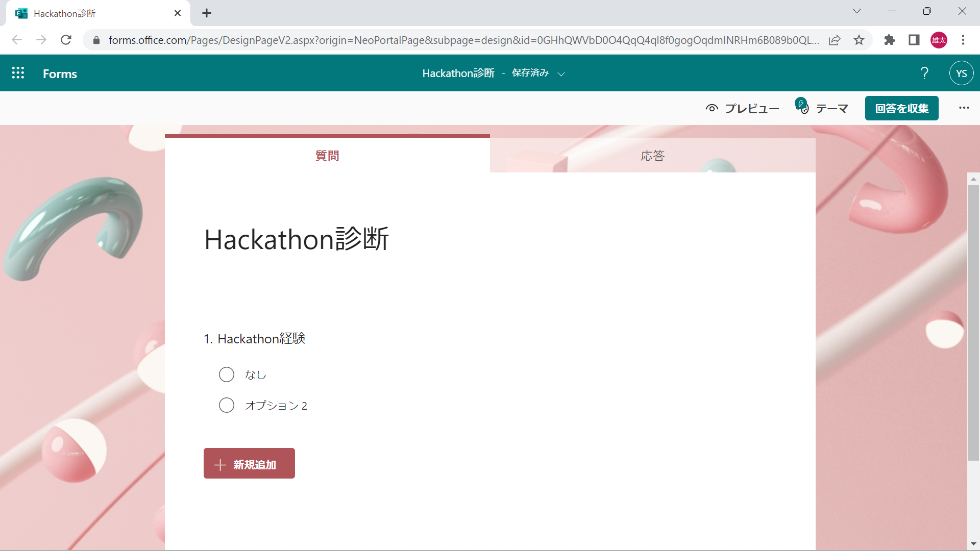Click the scrollbar down arrow
Image resolution: width=980 pixels, height=551 pixels.
click(x=973, y=544)
